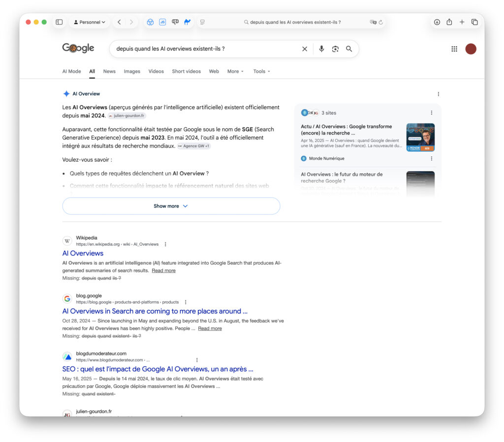The width and height of the screenshot is (504, 442).
Task: Click the Google search query field
Action: [x=206, y=49]
